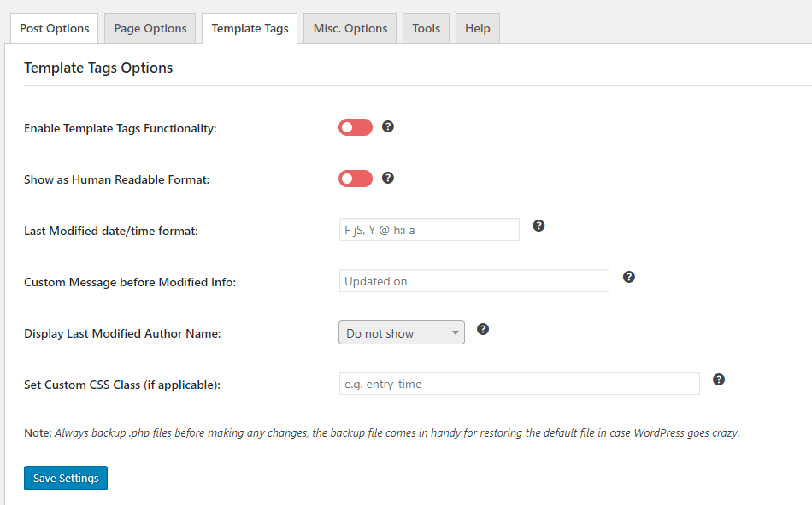
Task: Switch to the Post Options tab
Action: 55,28
